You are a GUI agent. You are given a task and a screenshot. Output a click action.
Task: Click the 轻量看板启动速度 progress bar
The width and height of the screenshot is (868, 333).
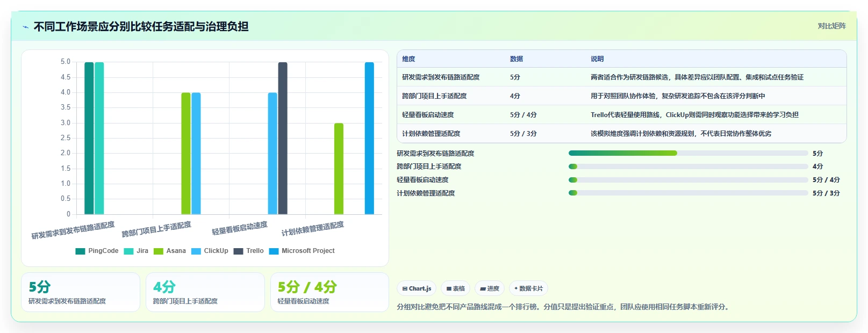(688, 180)
